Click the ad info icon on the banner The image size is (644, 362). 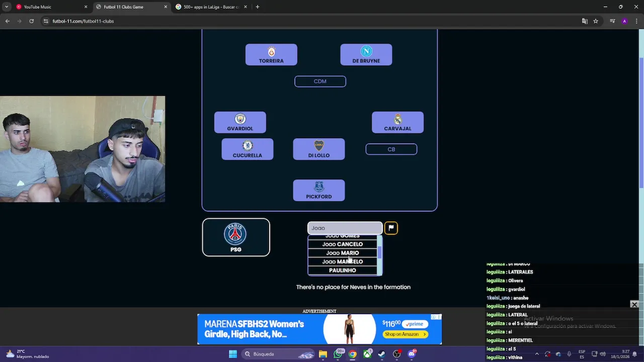[x=434, y=317]
